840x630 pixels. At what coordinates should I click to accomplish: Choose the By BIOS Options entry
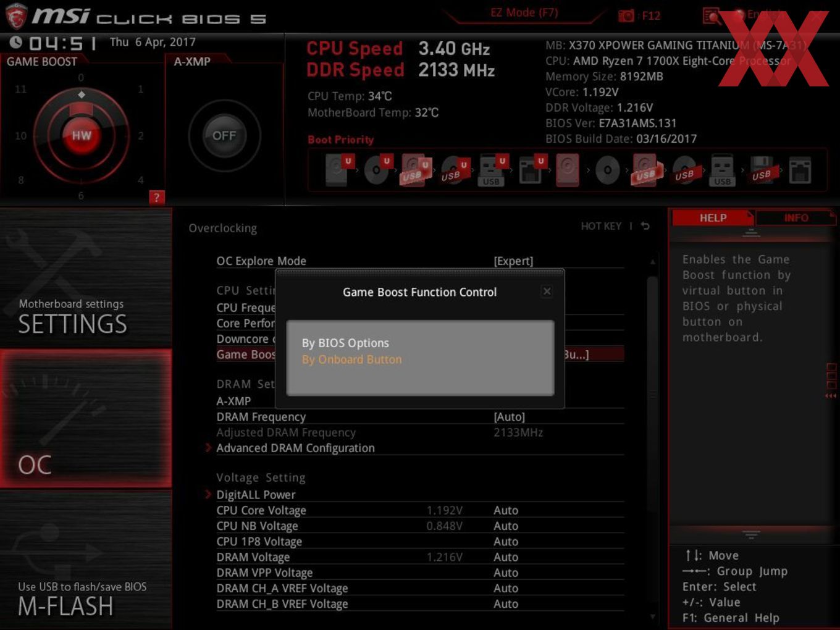pyautogui.click(x=345, y=343)
